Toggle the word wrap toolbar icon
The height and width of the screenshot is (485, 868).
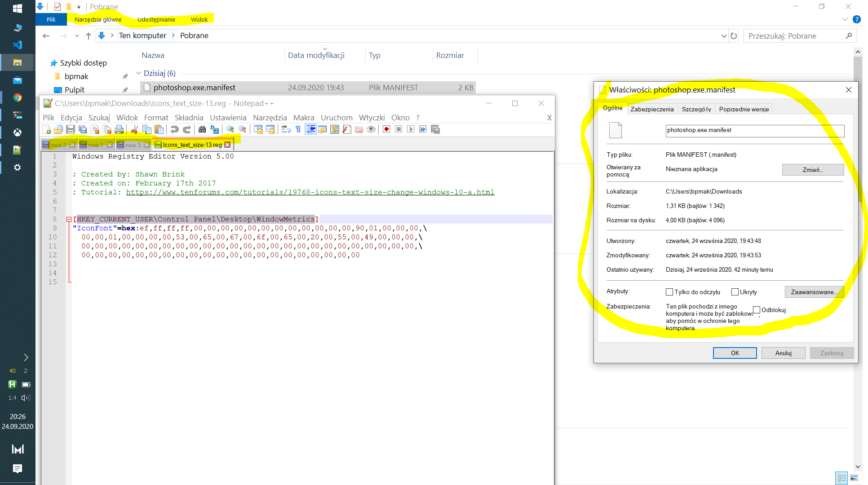(x=286, y=130)
